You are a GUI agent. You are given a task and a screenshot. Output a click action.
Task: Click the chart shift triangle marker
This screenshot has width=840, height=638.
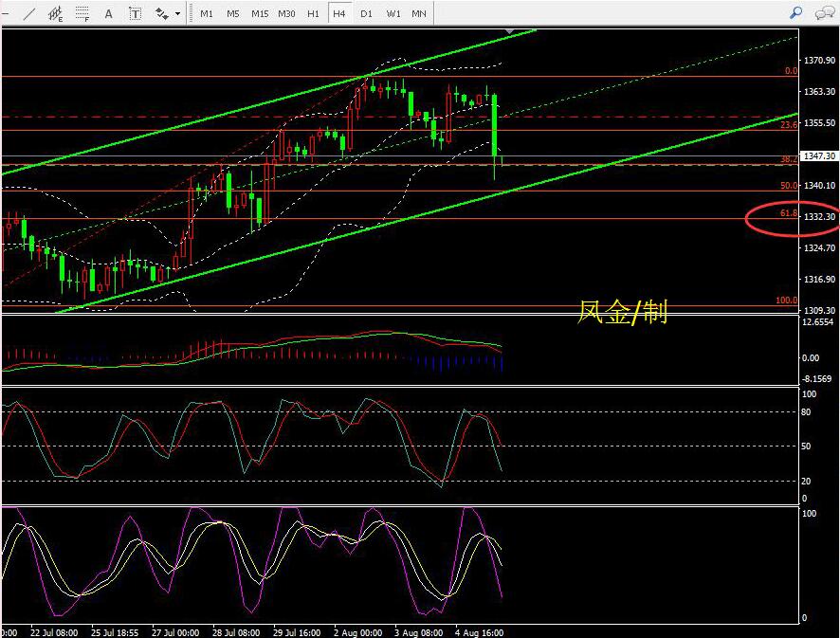[511, 32]
